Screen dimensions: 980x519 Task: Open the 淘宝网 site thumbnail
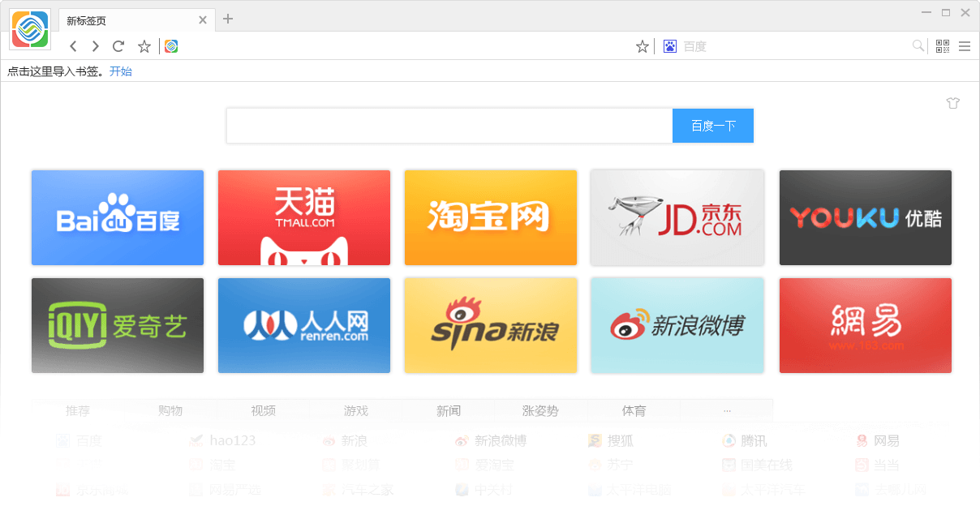click(x=490, y=217)
